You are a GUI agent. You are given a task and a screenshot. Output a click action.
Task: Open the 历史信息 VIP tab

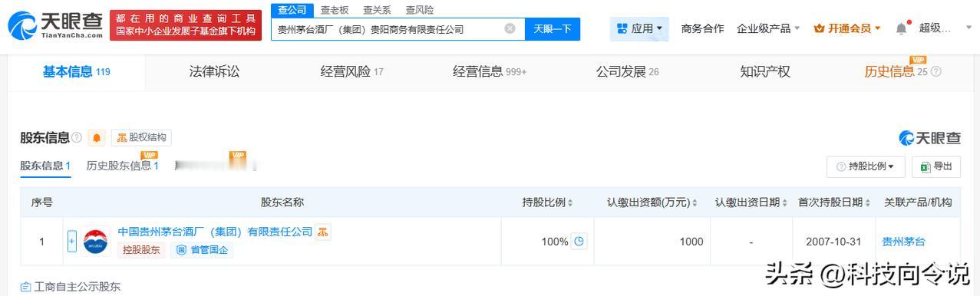point(896,72)
